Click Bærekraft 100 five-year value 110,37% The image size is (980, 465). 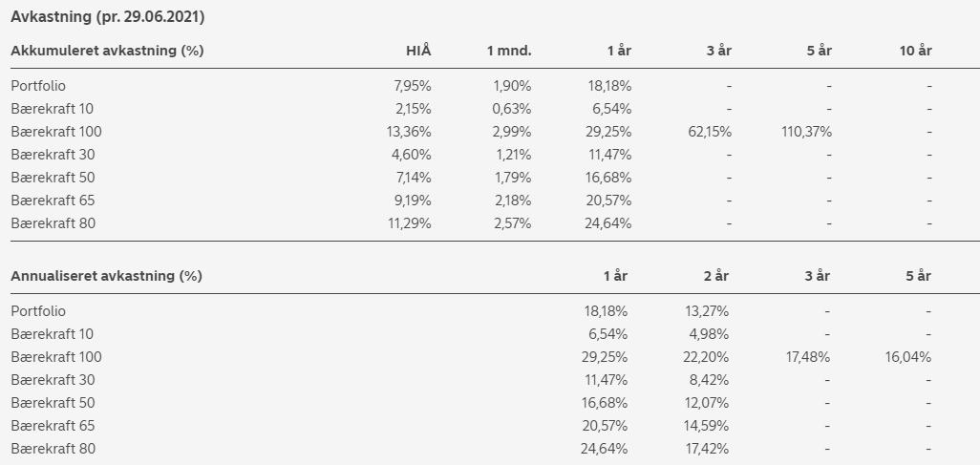806,132
